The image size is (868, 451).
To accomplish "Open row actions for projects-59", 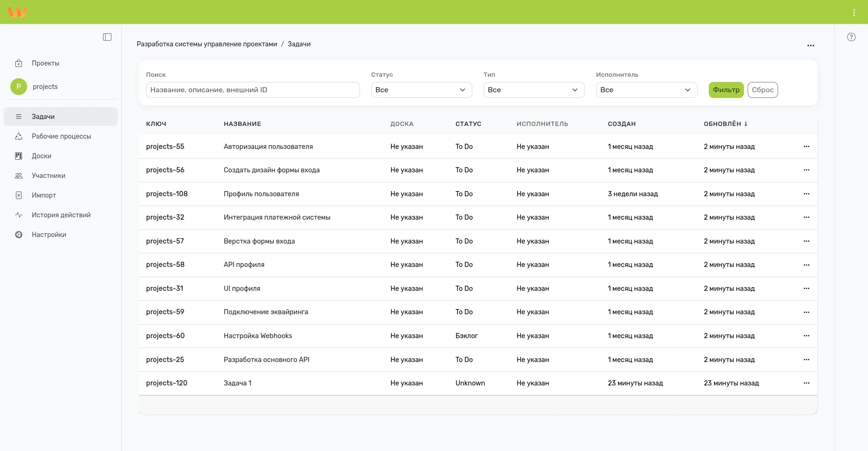I will (806, 312).
